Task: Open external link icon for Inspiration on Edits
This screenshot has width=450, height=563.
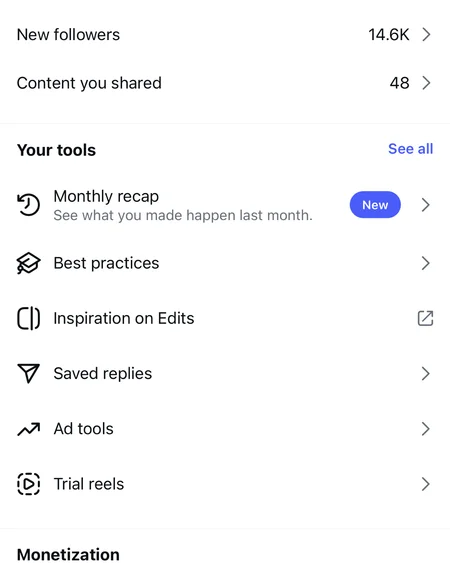Action: [x=426, y=318]
